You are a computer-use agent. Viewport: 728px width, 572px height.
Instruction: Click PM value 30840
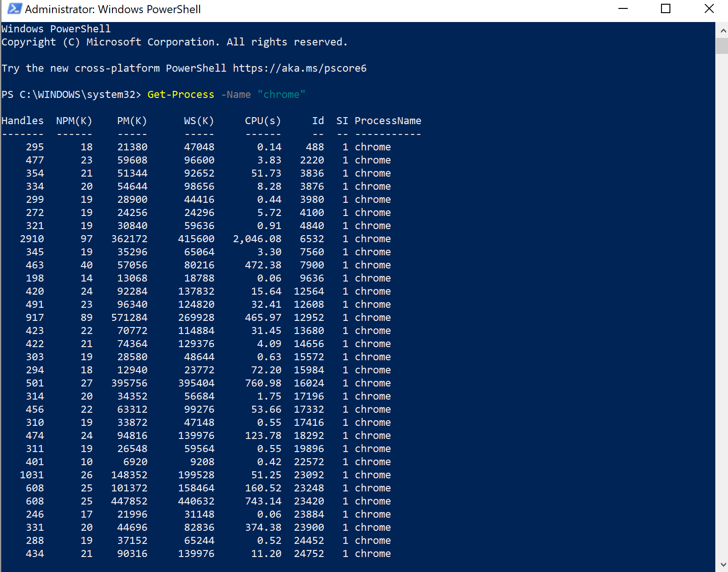point(132,226)
